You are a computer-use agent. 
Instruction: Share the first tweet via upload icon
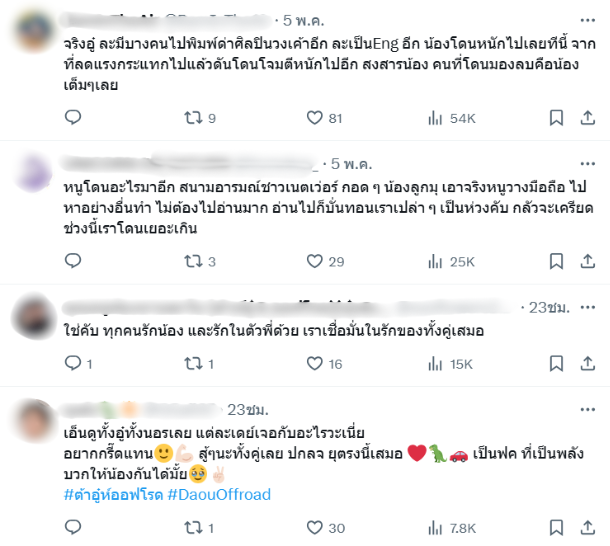(x=587, y=118)
